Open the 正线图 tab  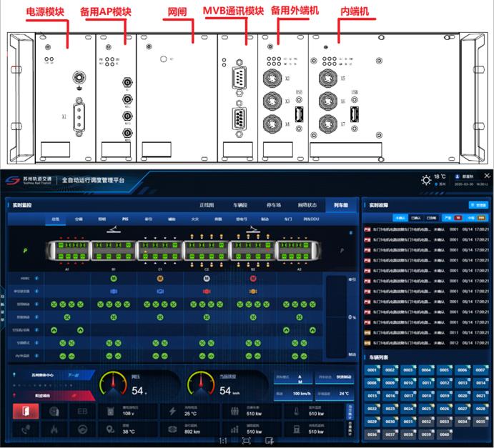207,205
